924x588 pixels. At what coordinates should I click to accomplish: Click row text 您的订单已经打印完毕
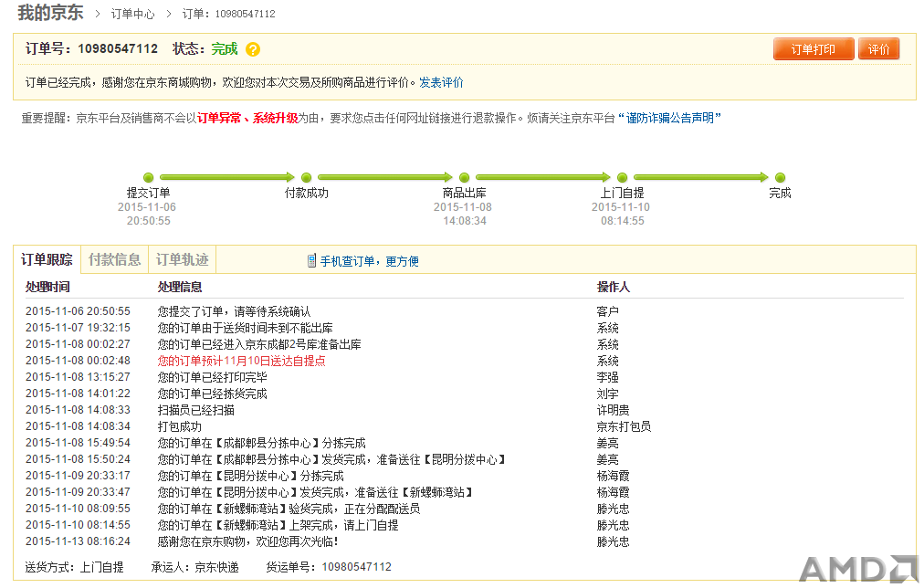[212, 377]
